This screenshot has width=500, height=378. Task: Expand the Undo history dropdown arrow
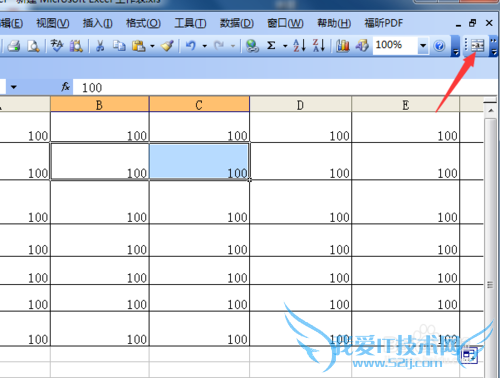(x=205, y=46)
